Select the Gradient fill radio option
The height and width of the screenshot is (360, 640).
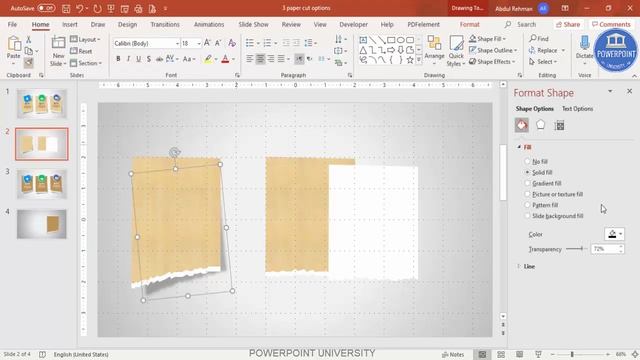tap(527, 183)
